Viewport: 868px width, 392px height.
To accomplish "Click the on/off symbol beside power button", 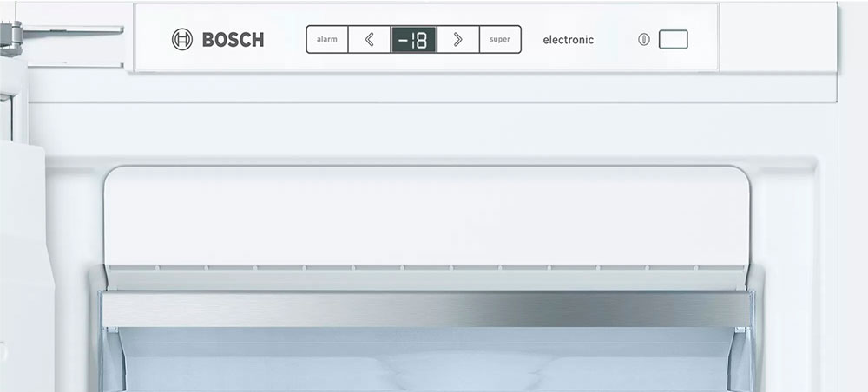I will coord(644,40).
